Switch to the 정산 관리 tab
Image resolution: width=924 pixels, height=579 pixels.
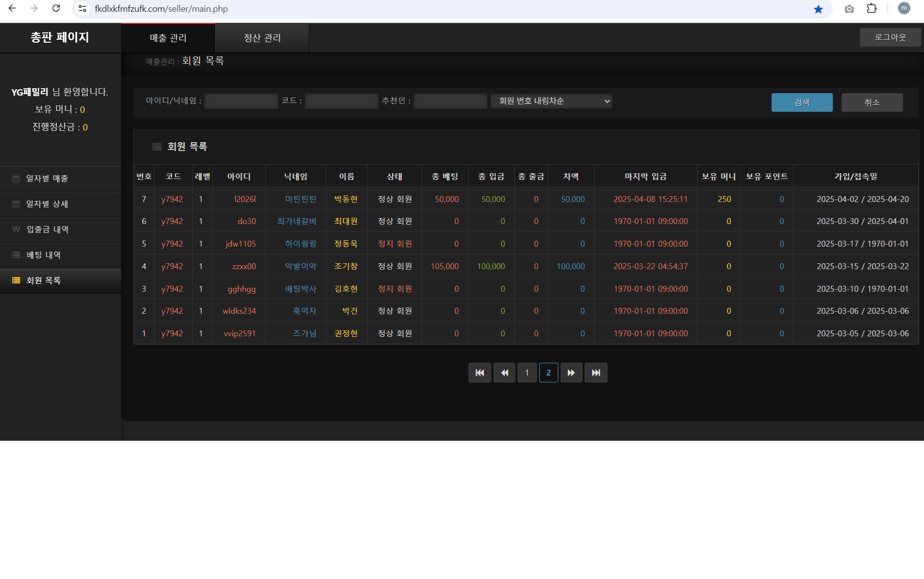point(262,38)
